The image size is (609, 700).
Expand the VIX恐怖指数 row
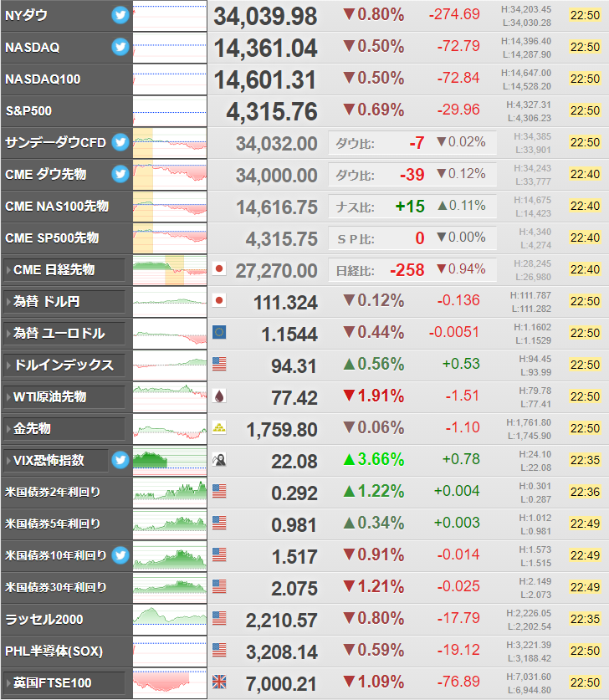coord(56,460)
